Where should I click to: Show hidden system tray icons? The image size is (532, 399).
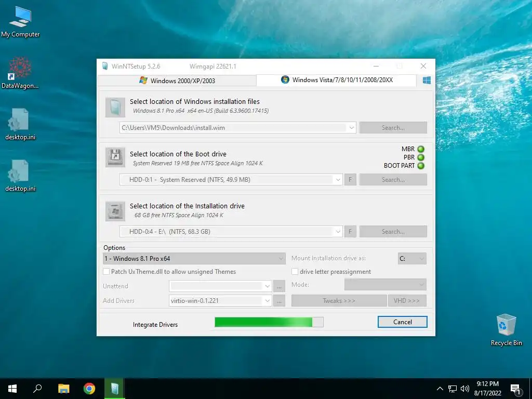coord(440,389)
